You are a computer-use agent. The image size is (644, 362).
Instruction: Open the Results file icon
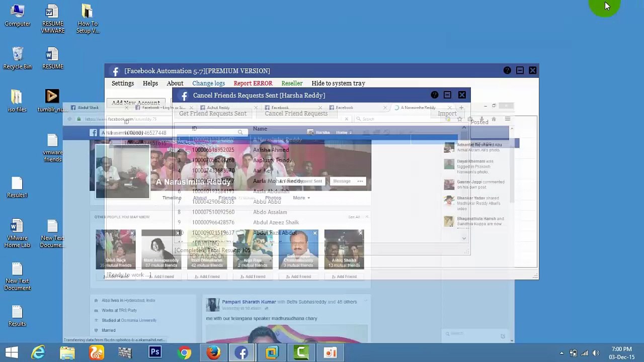[x=17, y=316]
